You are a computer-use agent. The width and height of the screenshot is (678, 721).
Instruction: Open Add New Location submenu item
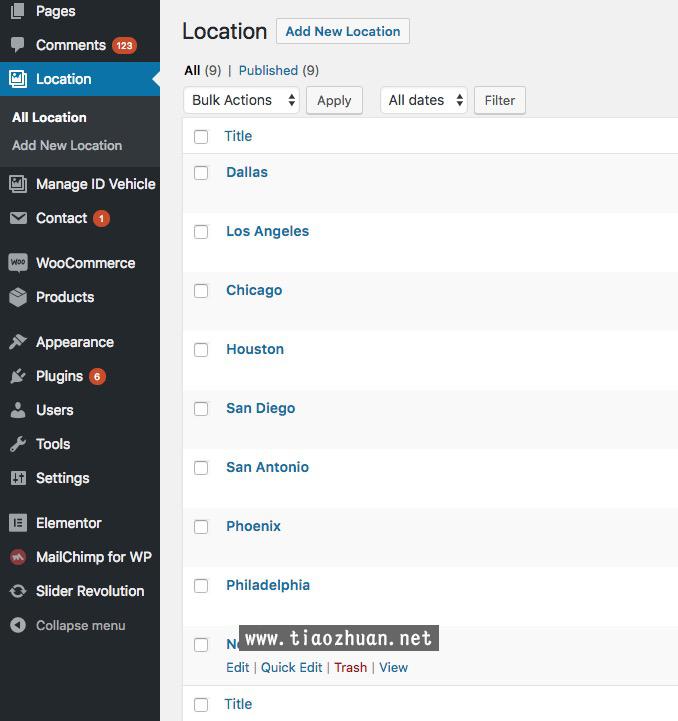pos(67,145)
